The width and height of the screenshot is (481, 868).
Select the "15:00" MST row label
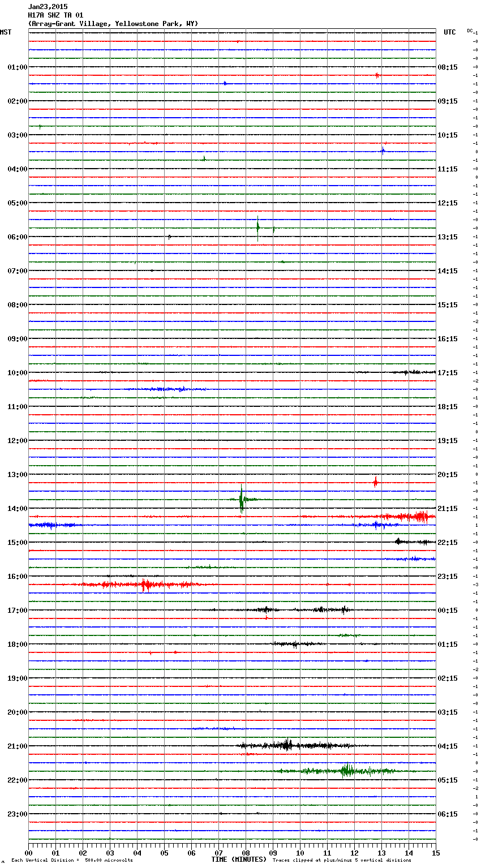(x=18, y=543)
